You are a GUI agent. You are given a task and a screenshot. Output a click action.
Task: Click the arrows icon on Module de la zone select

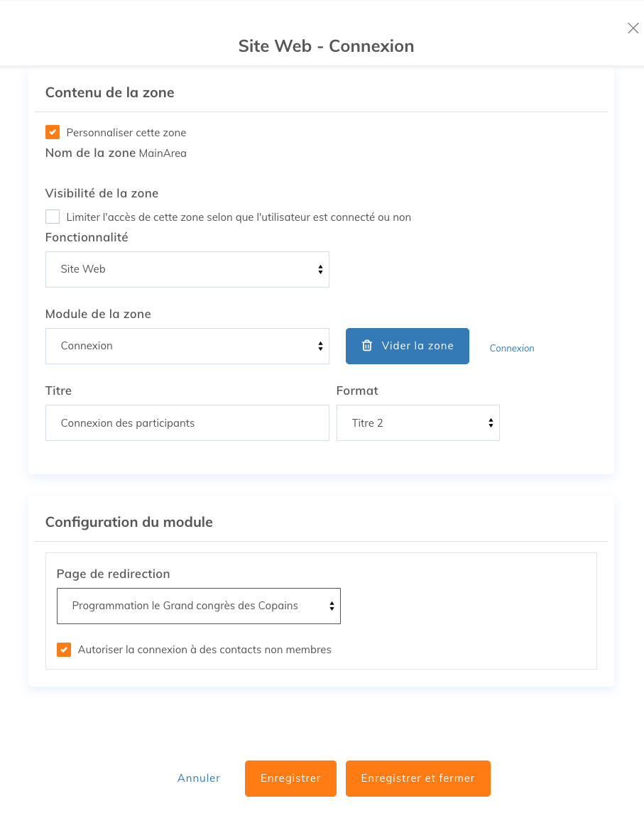[x=320, y=347]
